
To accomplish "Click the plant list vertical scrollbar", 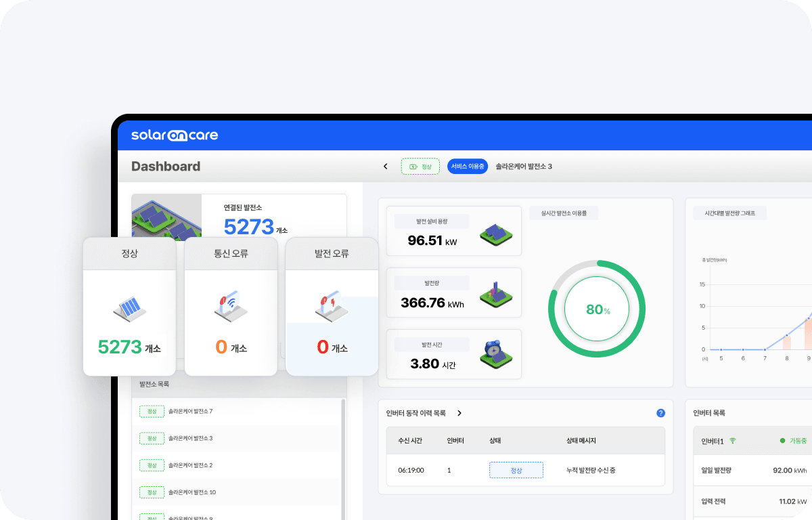I will click(x=343, y=459).
